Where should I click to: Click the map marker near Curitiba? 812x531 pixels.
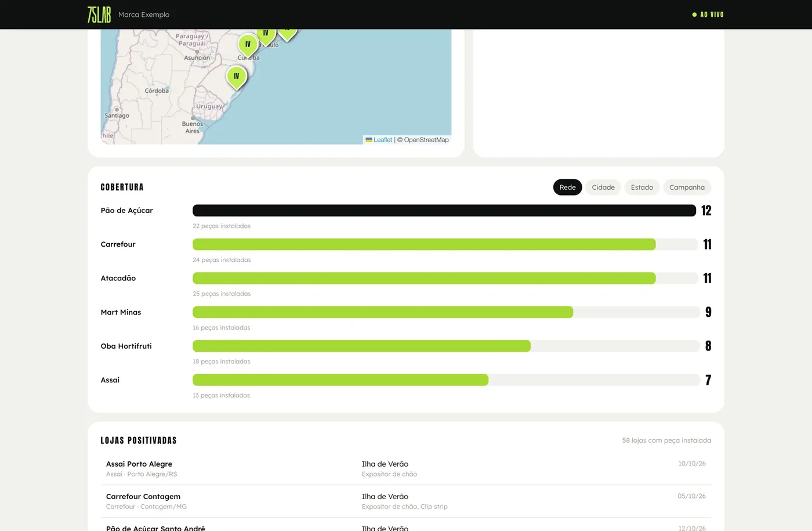[x=248, y=45]
